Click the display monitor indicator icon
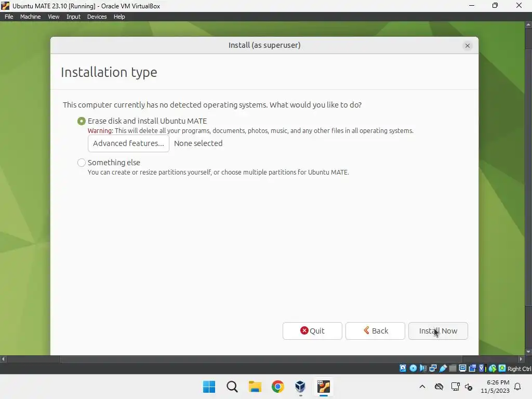The image size is (532, 399). click(x=462, y=368)
